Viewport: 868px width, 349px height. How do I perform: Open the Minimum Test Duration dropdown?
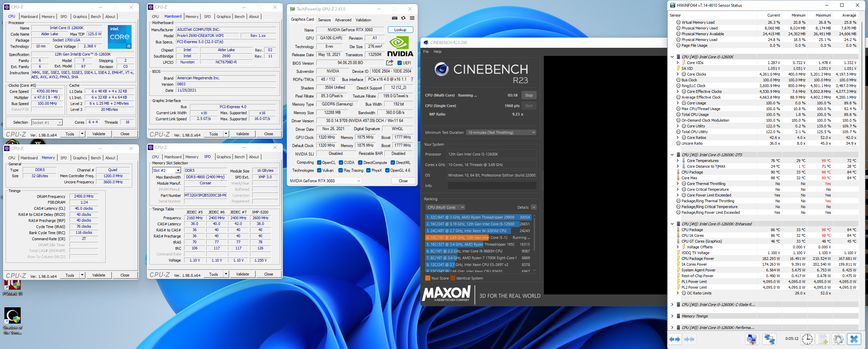tap(501, 132)
